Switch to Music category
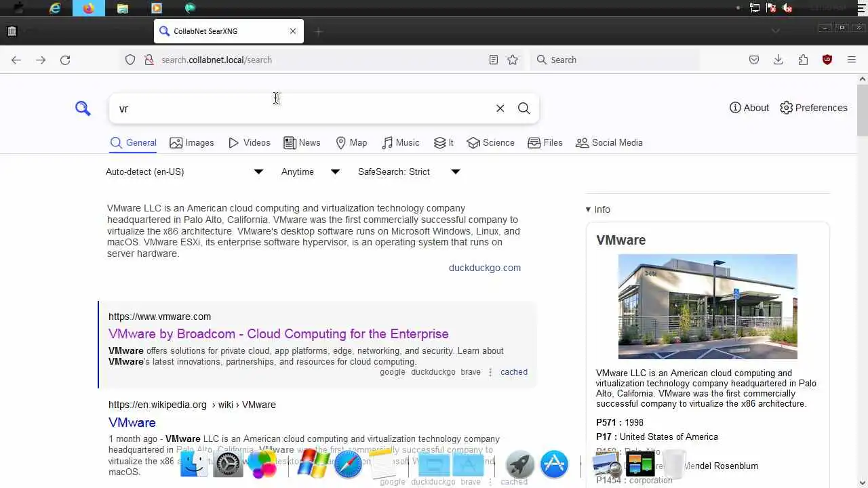 [x=400, y=143]
